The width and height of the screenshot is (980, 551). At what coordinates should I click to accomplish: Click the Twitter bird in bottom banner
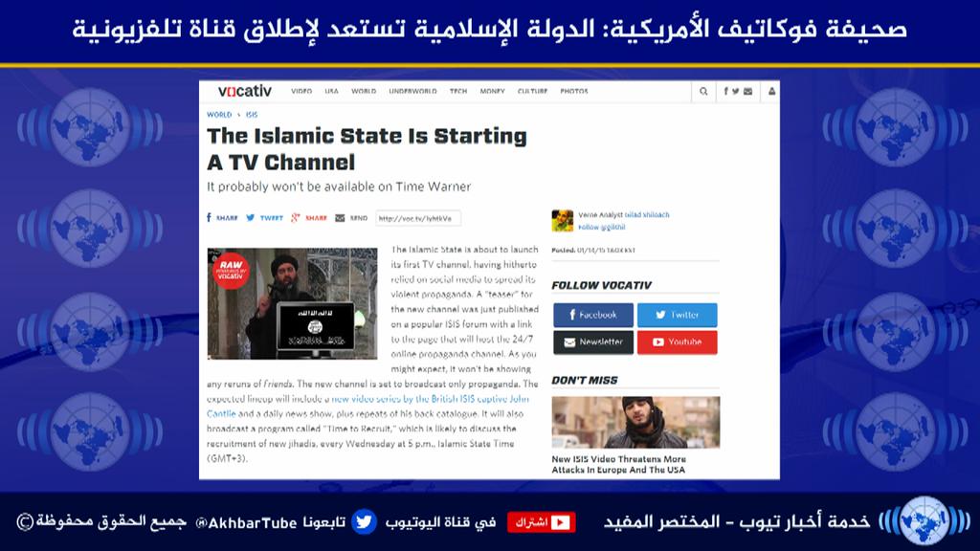point(364,521)
